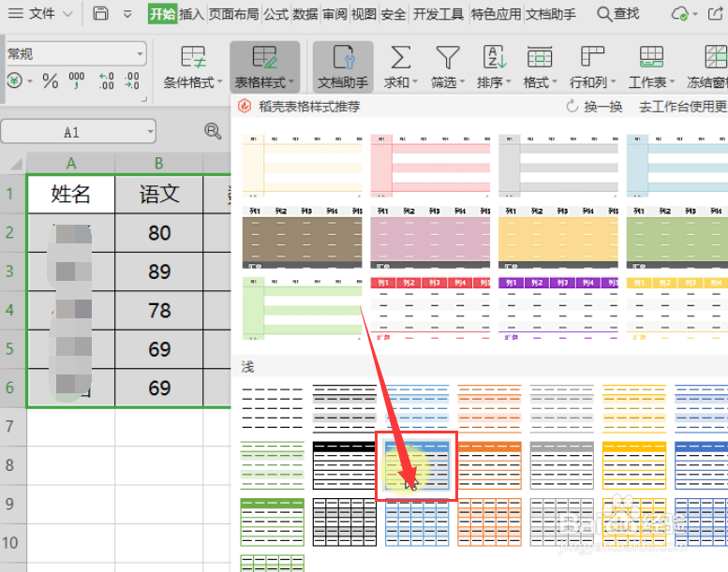Screen dimensions: 728x572
Task: Click the 文档助手 toolbar button
Action: 343,67
